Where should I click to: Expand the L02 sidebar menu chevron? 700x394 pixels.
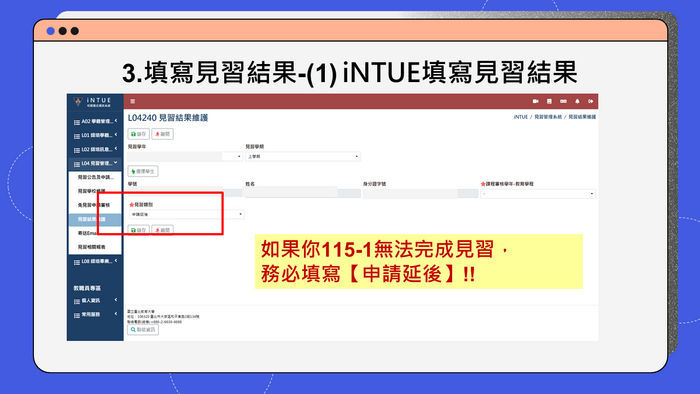click(x=116, y=149)
